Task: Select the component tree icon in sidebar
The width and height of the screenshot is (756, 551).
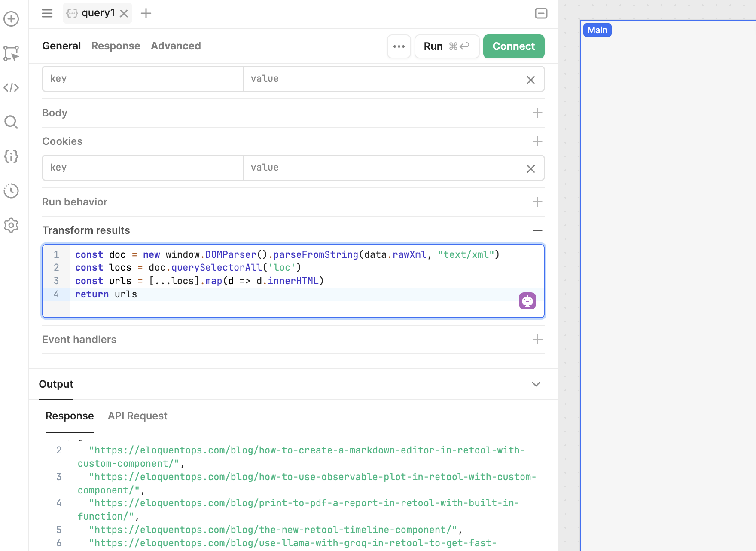Action: click(11, 53)
